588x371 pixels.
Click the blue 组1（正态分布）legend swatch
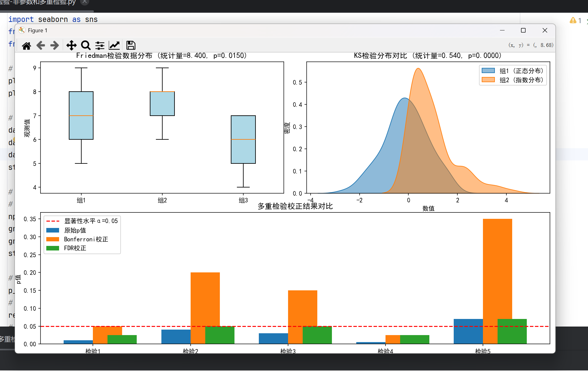[488, 71]
